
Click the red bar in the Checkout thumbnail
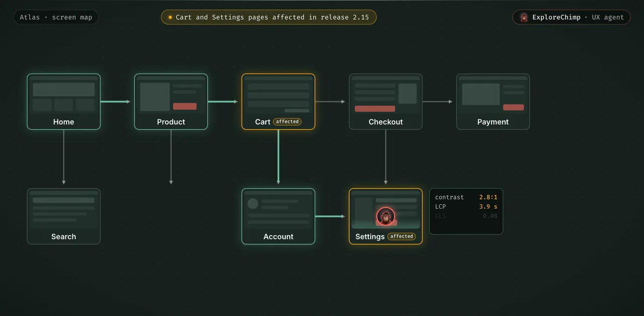coord(375,109)
